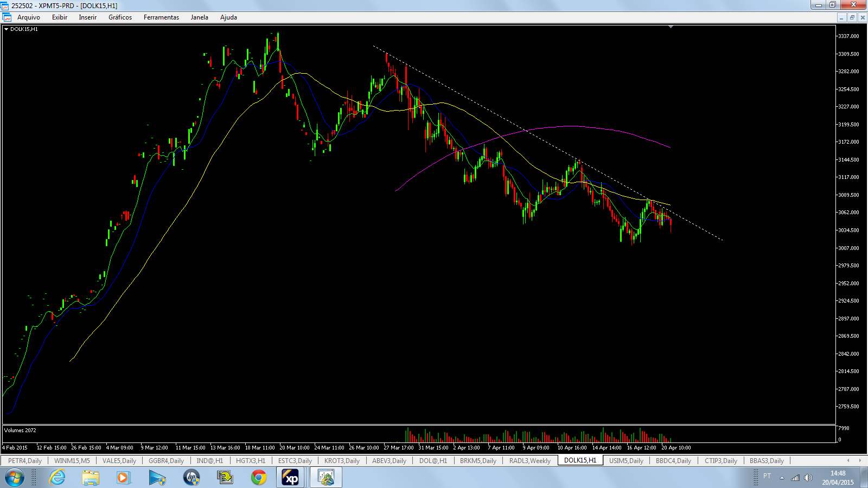Viewport: 868px width, 488px height.
Task: Switch to the RADL3,Weekly chart tab
Action: 530,461
